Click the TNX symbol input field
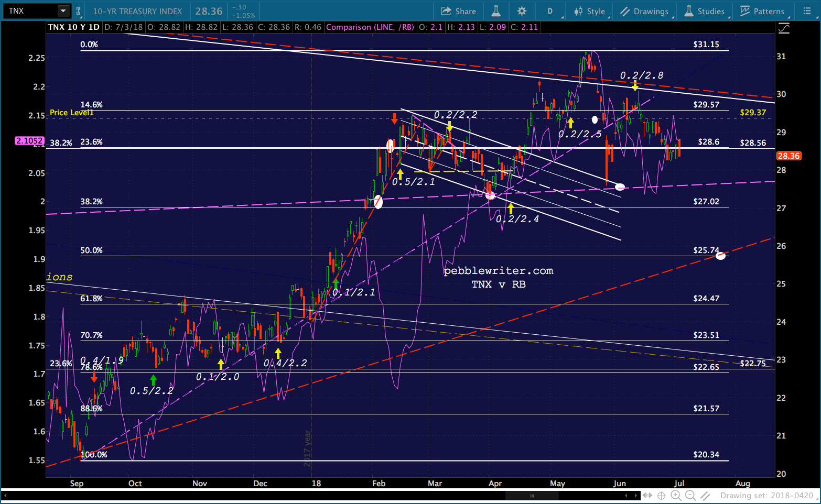Viewport: 821px width, 504px height. click(x=31, y=11)
